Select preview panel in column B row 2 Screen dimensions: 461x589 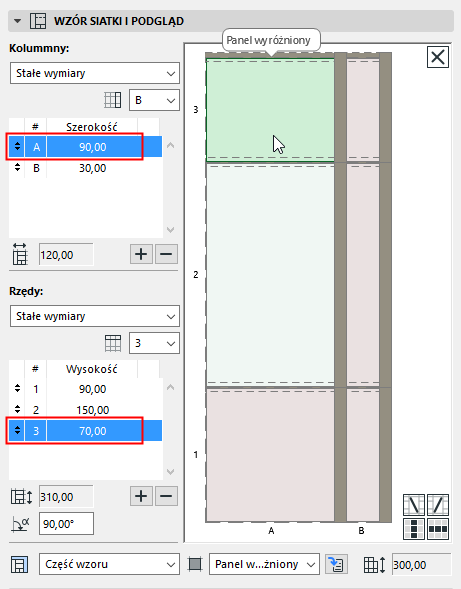tap(363, 275)
